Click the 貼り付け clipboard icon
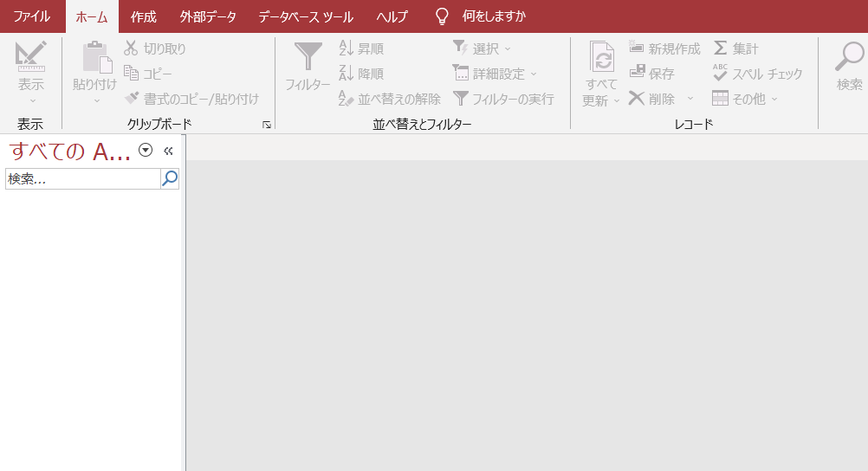 (x=97, y=57)
